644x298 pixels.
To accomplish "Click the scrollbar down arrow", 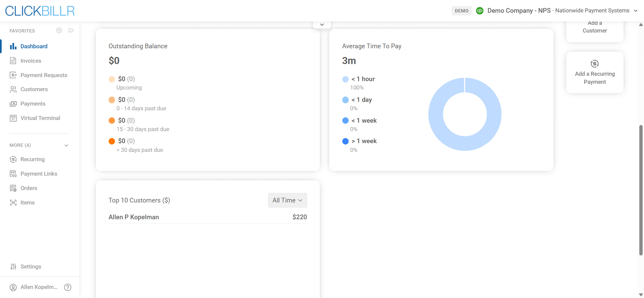I will click(641, 295).
